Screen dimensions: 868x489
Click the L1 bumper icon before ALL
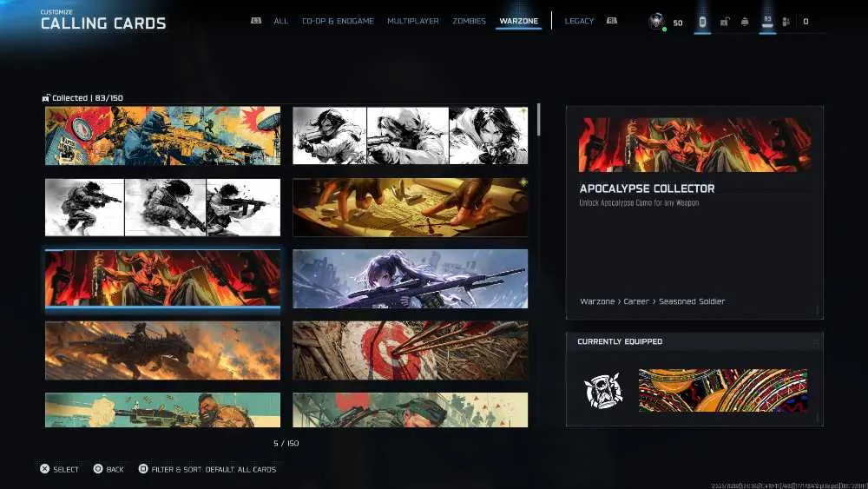(x=256, y=21)
